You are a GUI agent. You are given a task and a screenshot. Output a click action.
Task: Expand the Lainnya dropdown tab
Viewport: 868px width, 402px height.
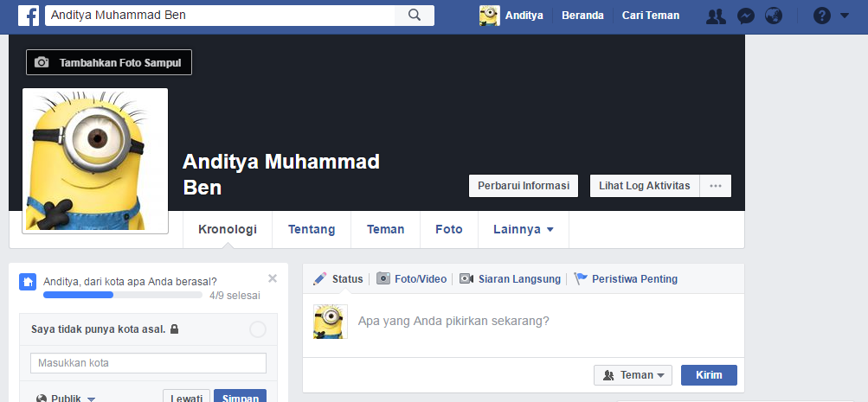point(523,229)
